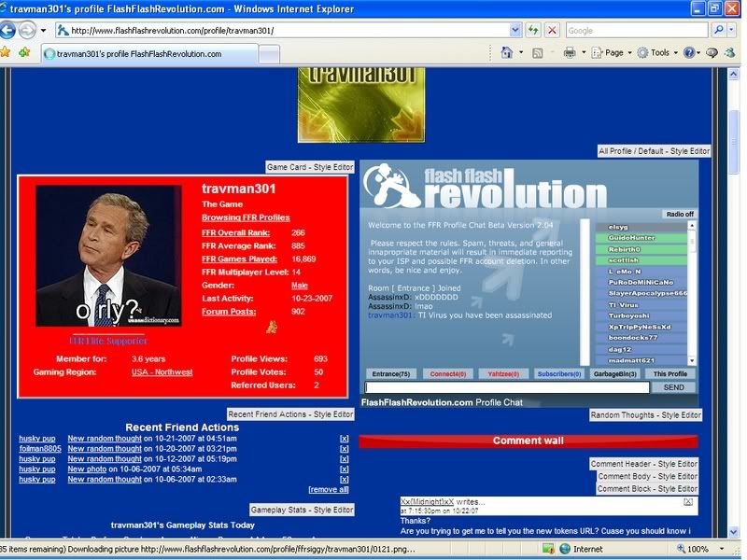Image resolution: width=747 pixels, height=560 pixels.
Task: Open the Game Card Style Editor
Action: [310, 167]
